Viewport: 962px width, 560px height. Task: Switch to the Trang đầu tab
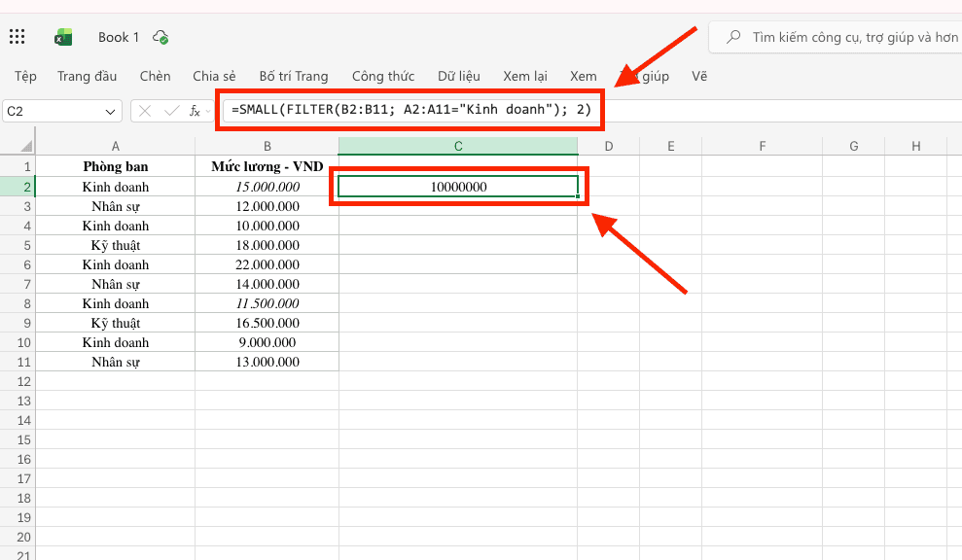[x=88, y=76]
